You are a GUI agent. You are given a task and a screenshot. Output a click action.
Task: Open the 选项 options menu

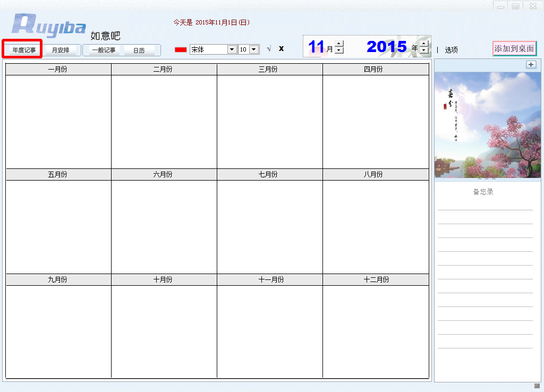[451, 50]
